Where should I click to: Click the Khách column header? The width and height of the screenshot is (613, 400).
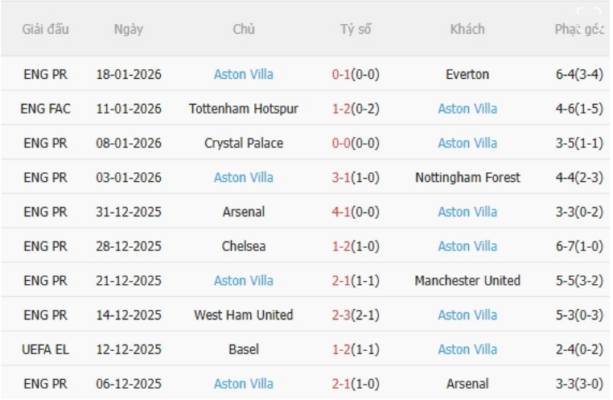467,29
